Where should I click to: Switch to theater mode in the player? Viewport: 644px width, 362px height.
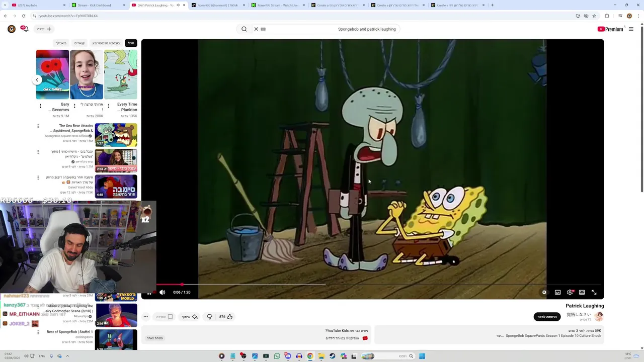582,292
